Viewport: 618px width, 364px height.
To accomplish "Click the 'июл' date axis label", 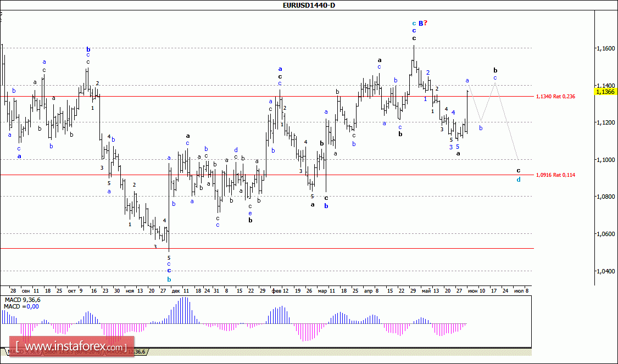I will [x=519, y=291].
